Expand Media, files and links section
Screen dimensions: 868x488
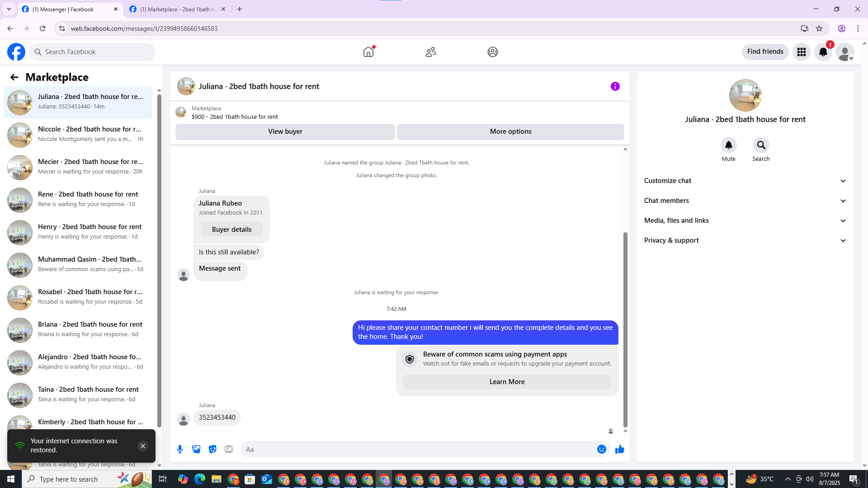coord(745,221)
